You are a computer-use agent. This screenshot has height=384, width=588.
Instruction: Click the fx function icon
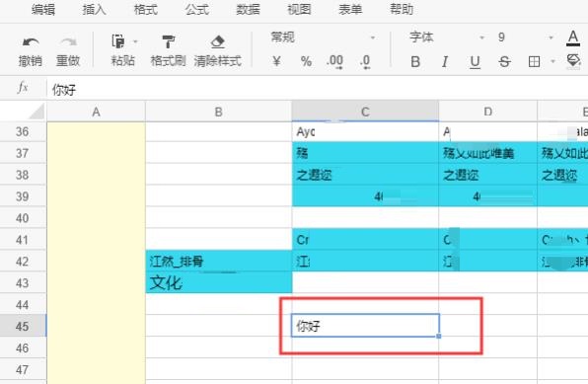(23, 88)
